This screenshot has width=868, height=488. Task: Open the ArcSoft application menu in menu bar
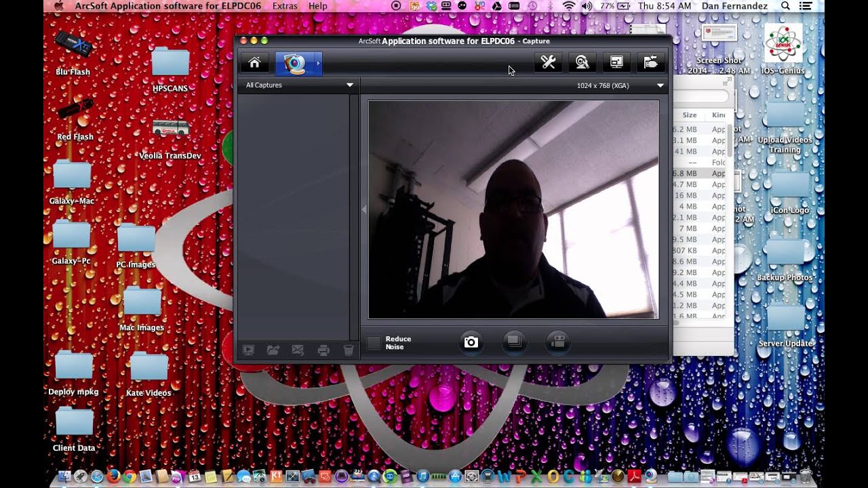(x=168, y=6)
